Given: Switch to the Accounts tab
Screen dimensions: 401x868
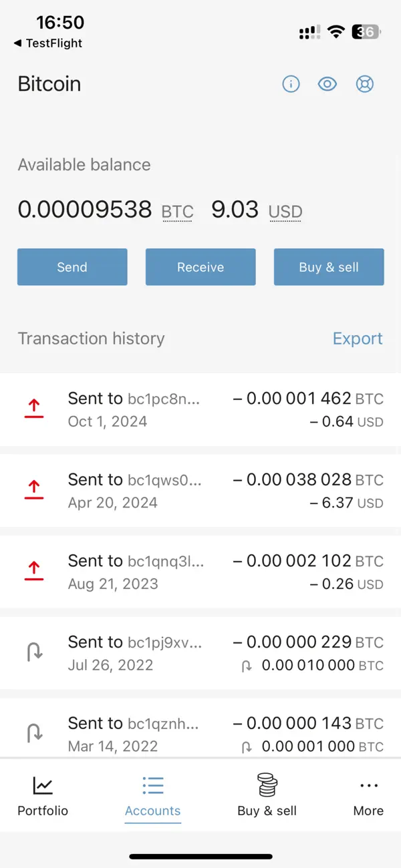Looking at the screenshot, I should [x=152, y=795].
